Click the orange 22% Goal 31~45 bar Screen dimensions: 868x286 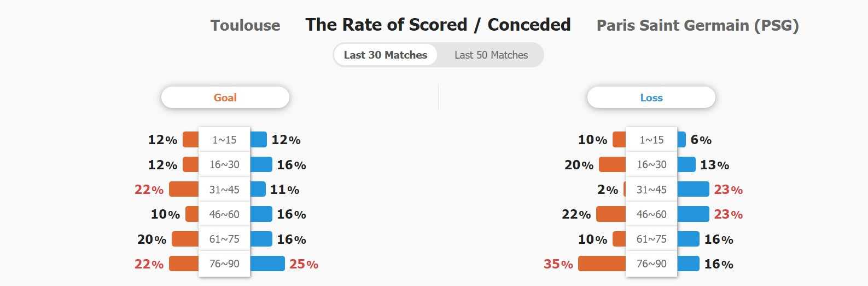point(184,190)
